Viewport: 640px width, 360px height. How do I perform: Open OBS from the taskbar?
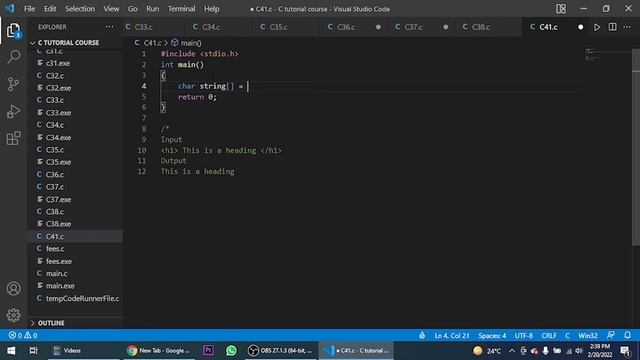point(280,351)
